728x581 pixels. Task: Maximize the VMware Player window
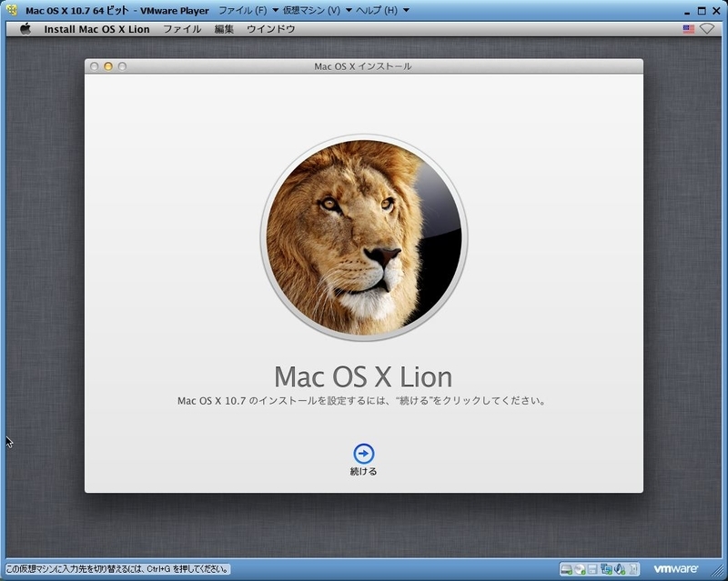coord(702,10)
